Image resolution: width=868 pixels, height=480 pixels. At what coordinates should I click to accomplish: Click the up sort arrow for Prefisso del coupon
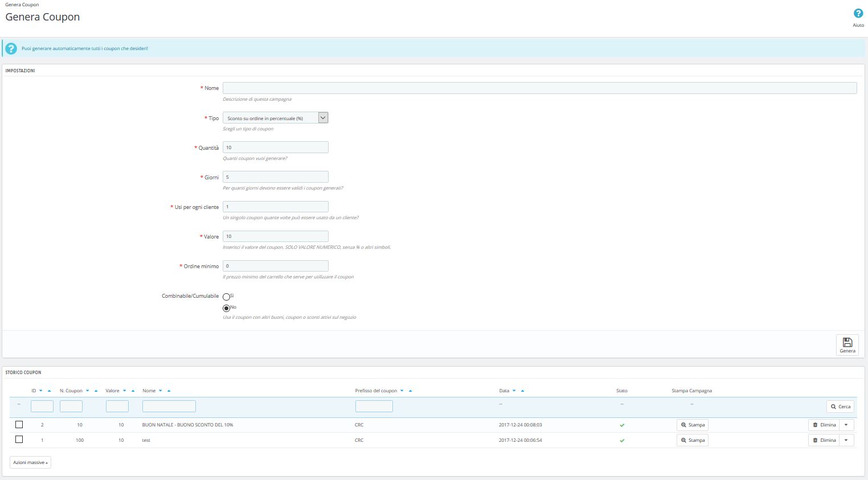point(411,391)
